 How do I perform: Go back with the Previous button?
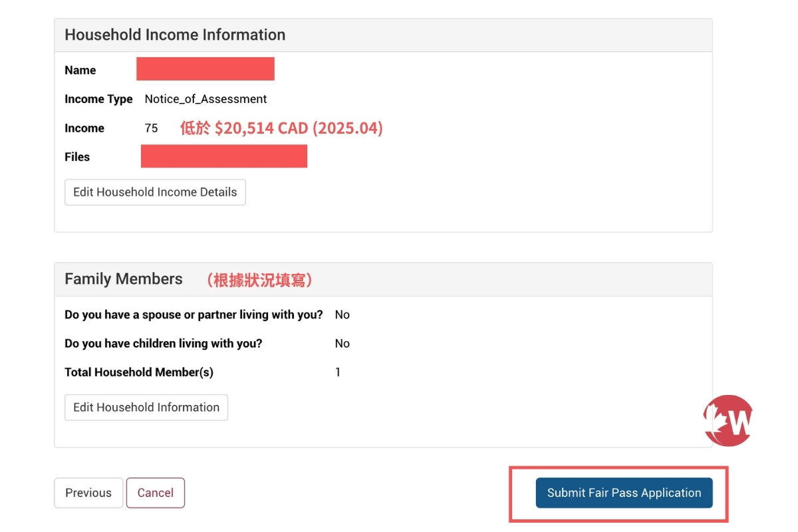click(x=88, y=493)
